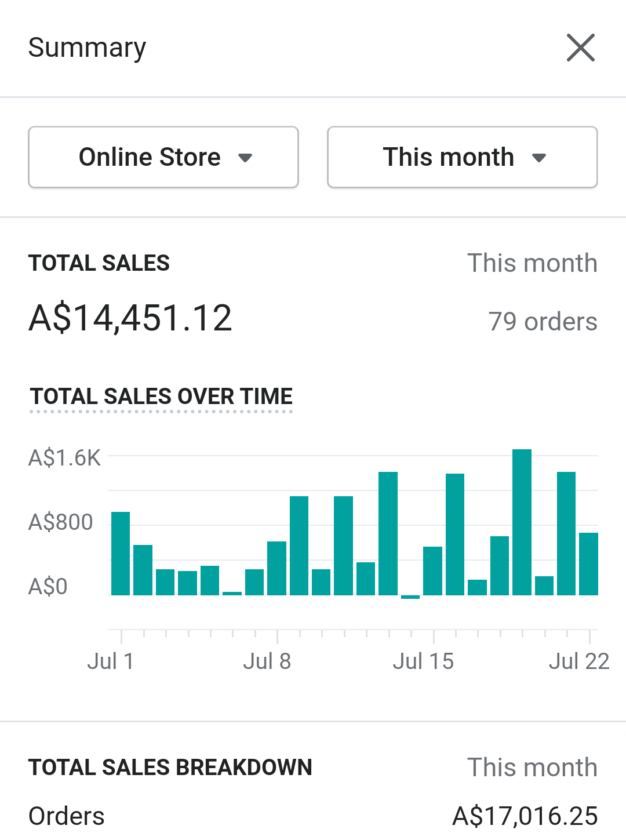Select the final bar near Jul 22
This screenshot has width=626, height=840.
tap(588, 562)
